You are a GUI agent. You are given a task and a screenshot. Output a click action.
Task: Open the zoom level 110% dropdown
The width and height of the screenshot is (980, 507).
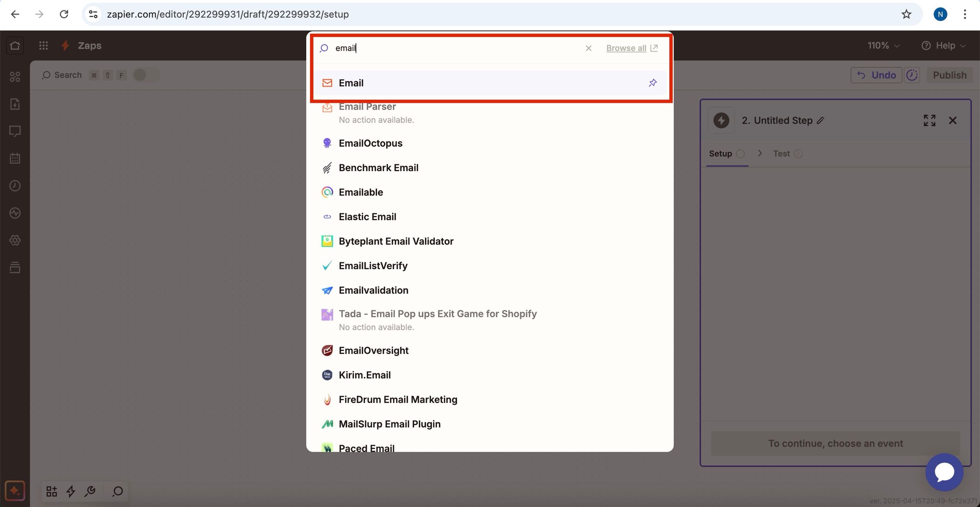[884, 46]
